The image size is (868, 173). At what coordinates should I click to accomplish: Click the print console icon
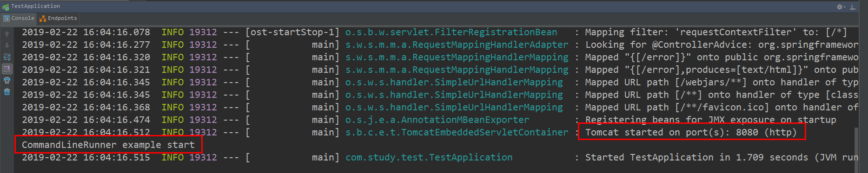7,80
